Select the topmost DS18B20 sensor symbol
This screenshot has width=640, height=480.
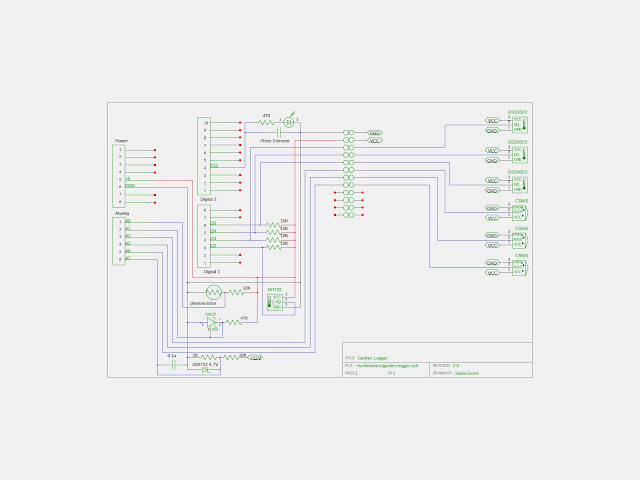pos(520,125)
